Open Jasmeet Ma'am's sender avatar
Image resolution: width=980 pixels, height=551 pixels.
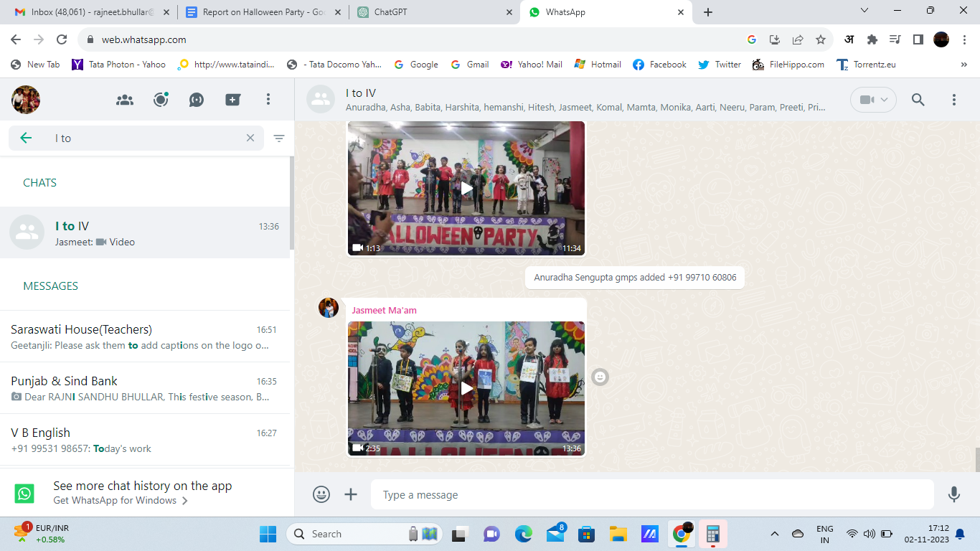329,308
